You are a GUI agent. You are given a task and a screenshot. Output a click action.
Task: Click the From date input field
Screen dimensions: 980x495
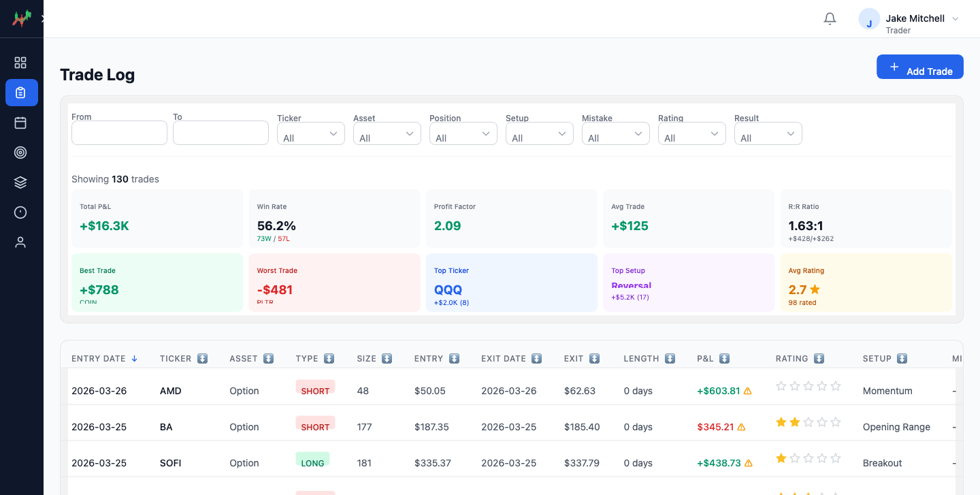[x=119, y=133]
